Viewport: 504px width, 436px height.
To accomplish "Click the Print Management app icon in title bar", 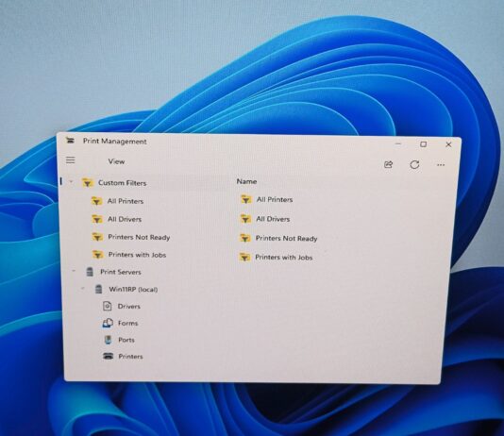I will [70, 141].
